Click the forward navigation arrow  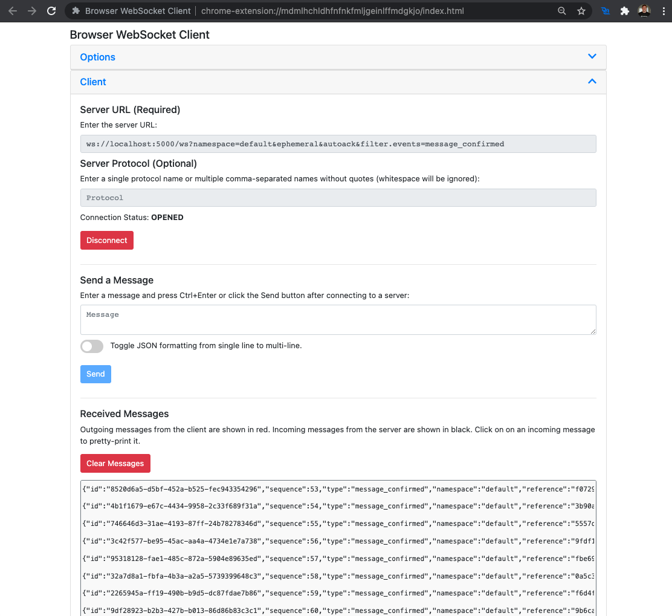(x=31, y=10)
